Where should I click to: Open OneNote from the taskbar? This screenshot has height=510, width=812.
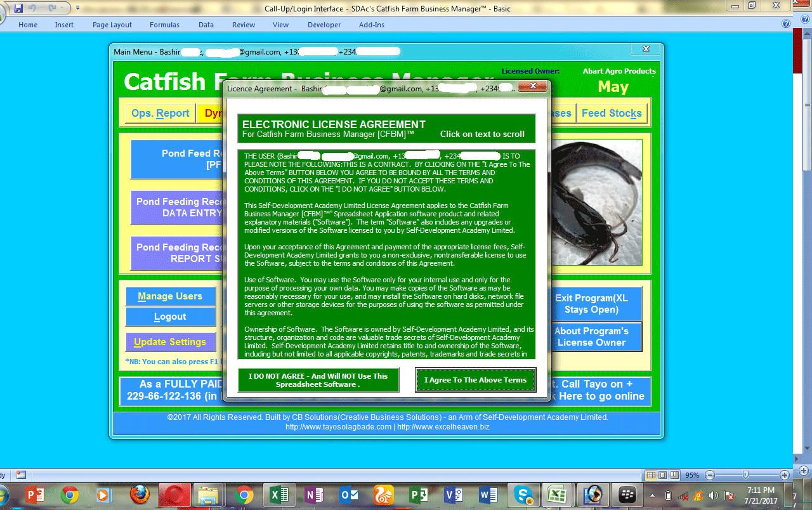pos(313,495)
